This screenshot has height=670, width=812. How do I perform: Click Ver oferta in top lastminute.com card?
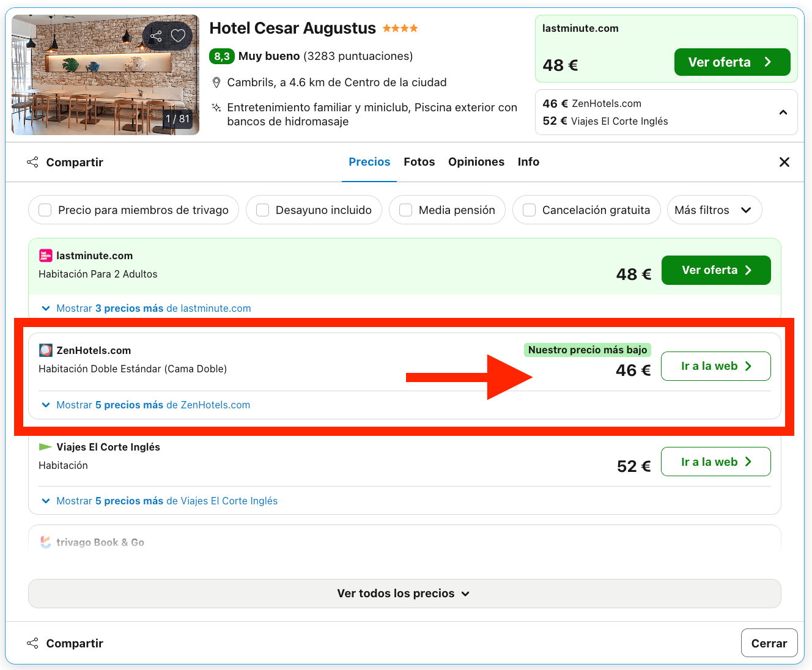[x=732, y=62]
